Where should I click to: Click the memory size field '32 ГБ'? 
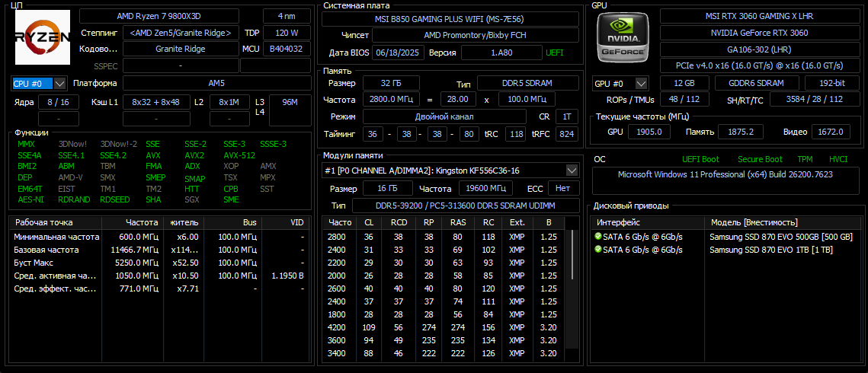(x=391, y=84)
